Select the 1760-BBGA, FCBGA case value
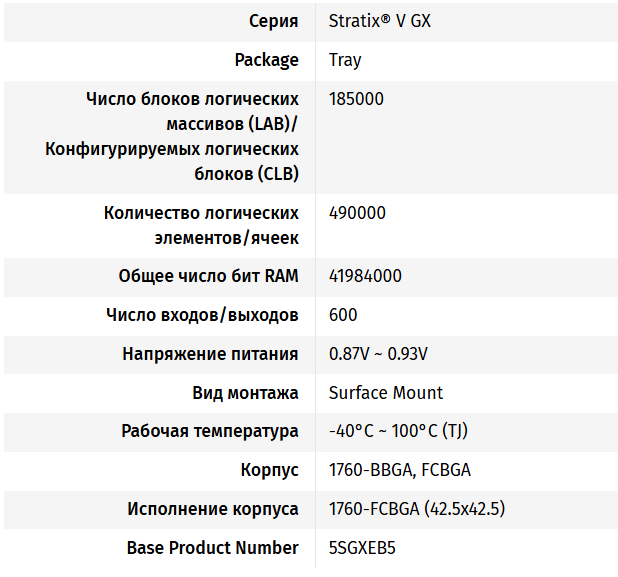This screenshot has width=618, height=577. click(x=400, y=470)
